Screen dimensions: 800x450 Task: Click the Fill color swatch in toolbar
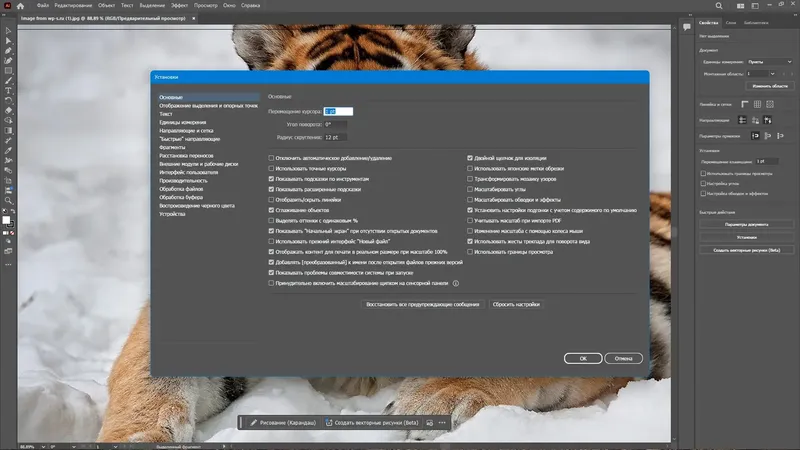(x=6, y=220)
